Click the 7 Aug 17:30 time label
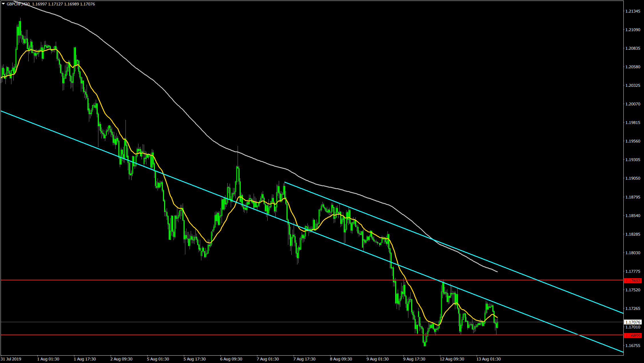 point(304,359)
